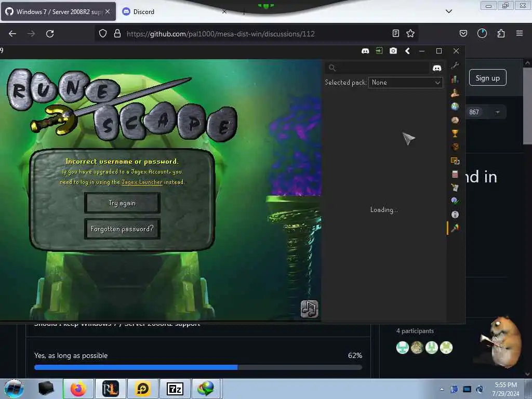Viewport: 532px width, 399px height.
Task: Open the black box taskbar app
Action: [46, 389]
